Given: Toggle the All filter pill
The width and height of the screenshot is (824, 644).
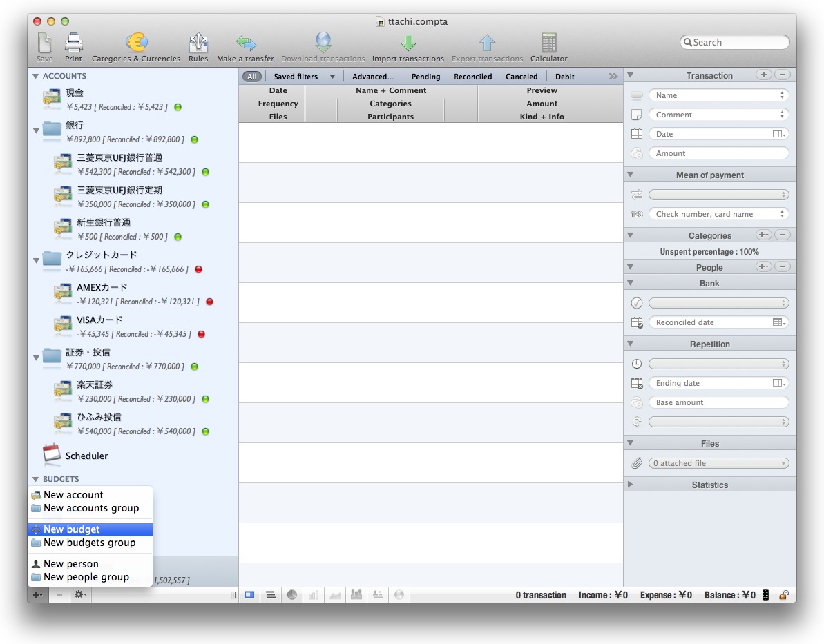Looking at the screenshot, I should click(252, 77).
